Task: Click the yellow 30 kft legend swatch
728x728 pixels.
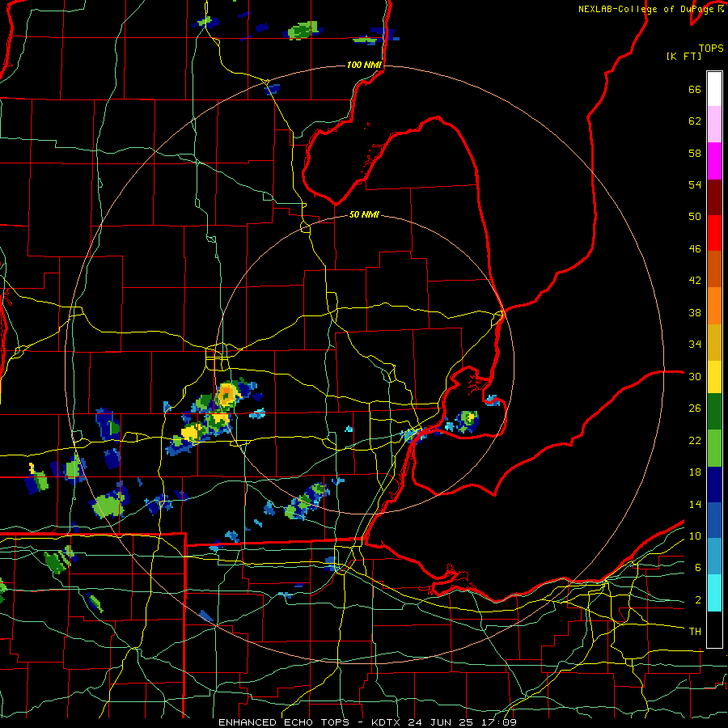Action: (714, 376)
